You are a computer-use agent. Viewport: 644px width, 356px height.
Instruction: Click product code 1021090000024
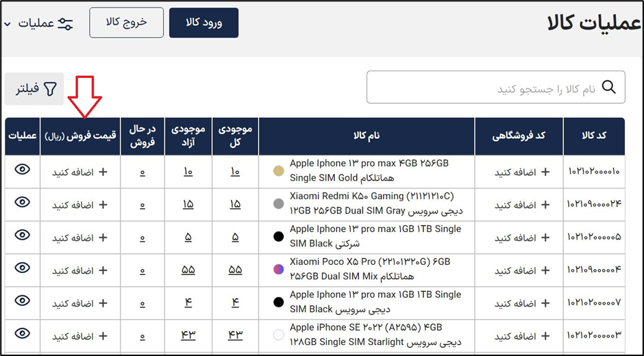(594, 205)
